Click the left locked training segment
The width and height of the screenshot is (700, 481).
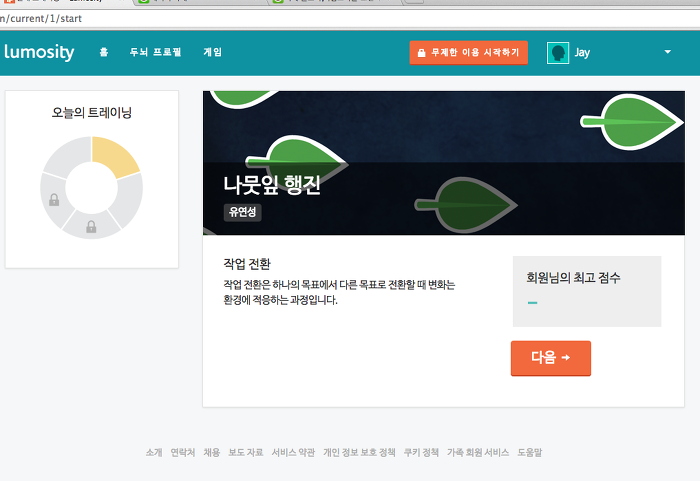54,199
